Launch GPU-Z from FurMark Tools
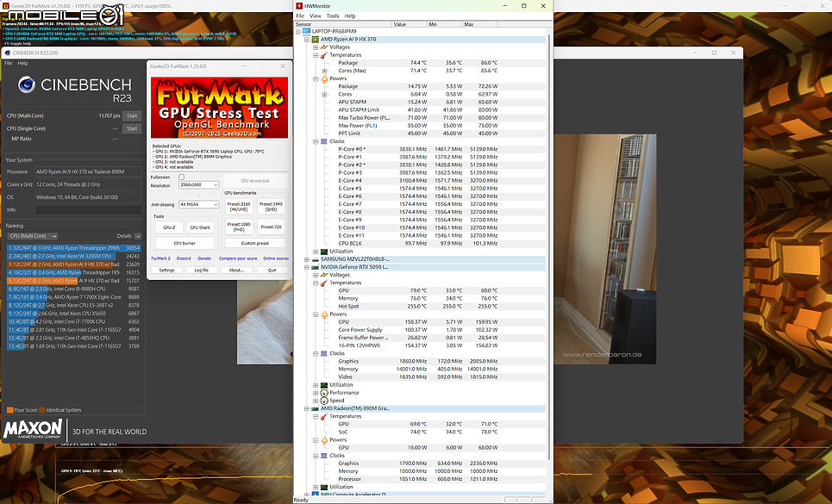Viewport: 832px width, 504px height. [169, 227]
